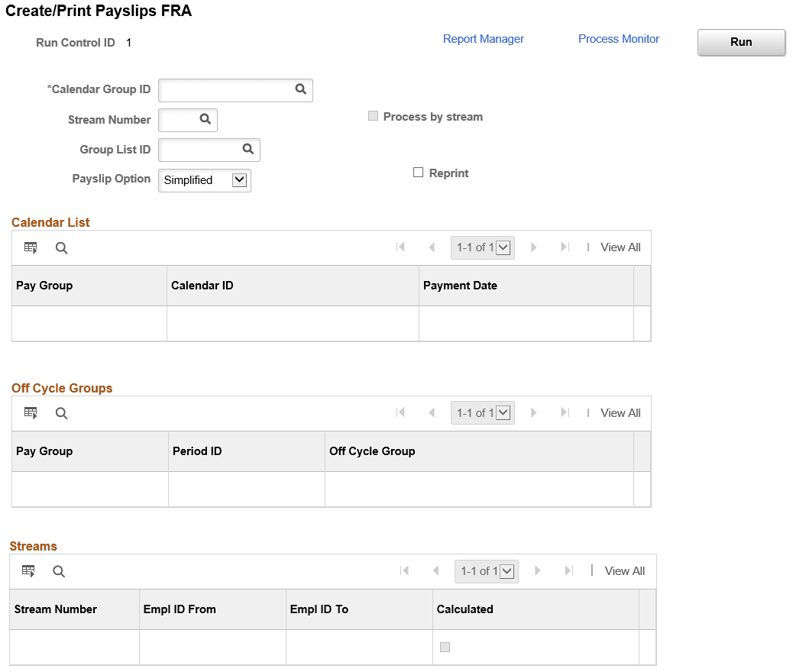Open Report Manager
This screenshot has height=672, width=793.
click(x=483, y=38)
